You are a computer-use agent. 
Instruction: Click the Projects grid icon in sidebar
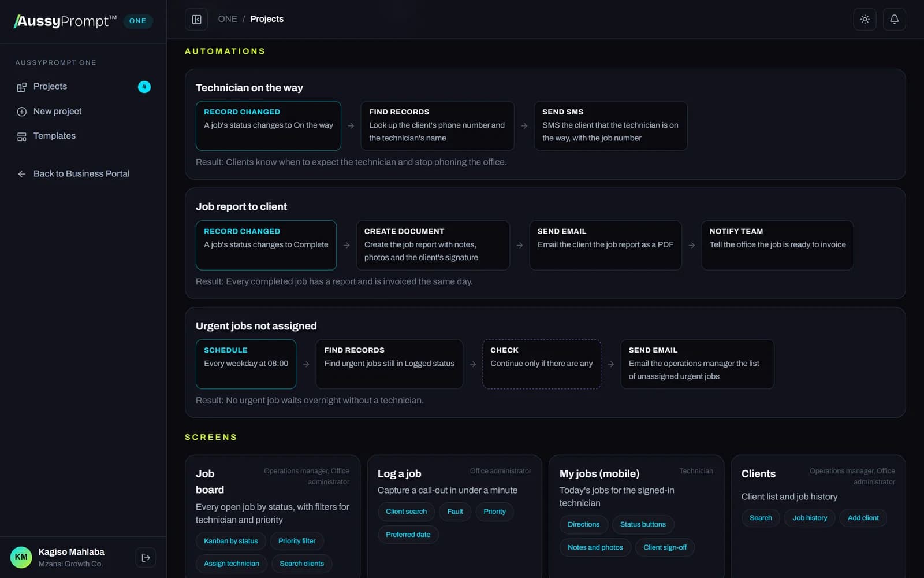pos(21,87)
